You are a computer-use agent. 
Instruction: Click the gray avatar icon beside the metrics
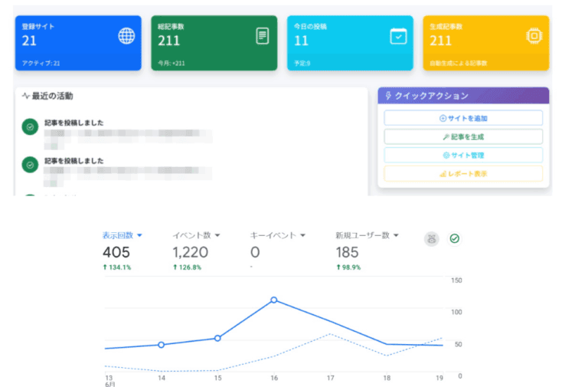(x=432, y=239)
